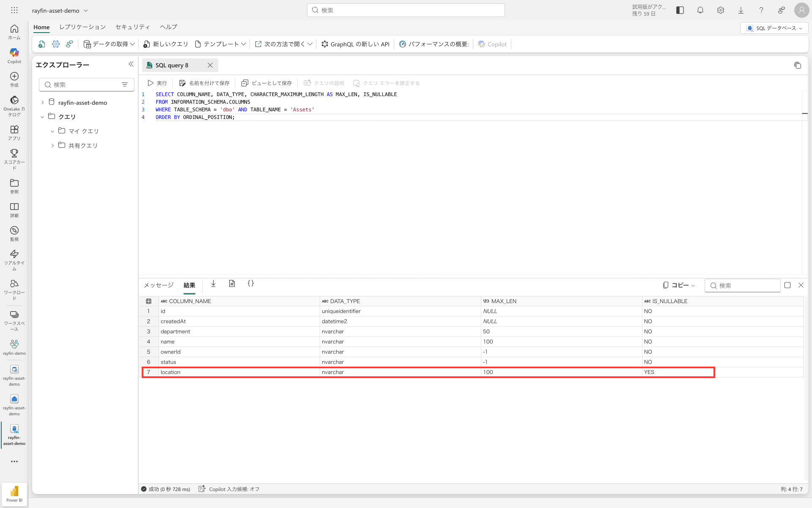Click the copy tabs icon at the editor's right
This screenshot has height=508, width=812.
click(x=798, y=65)
